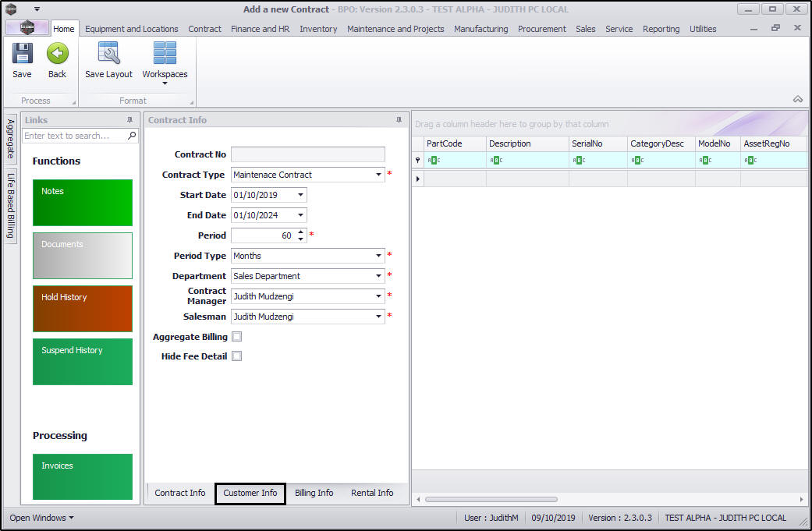Click the pin icon on Contract Info panel
The image size is (812, 531).
pos(399,120)
